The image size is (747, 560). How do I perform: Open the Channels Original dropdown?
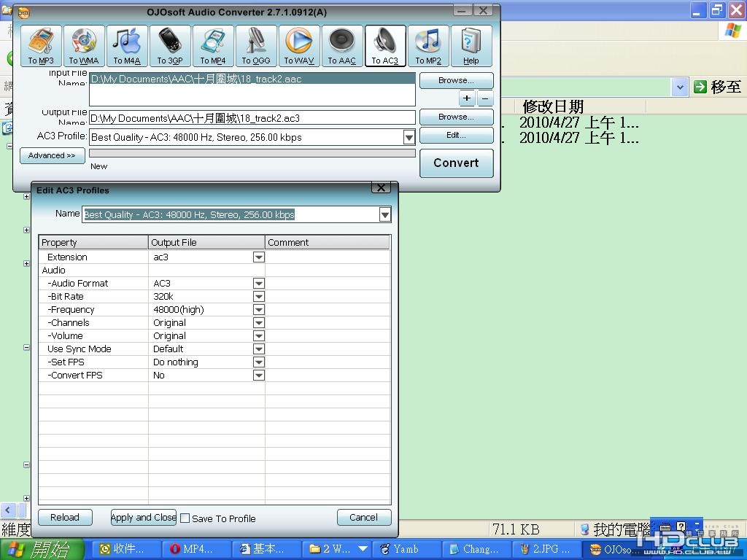(259, 323)
